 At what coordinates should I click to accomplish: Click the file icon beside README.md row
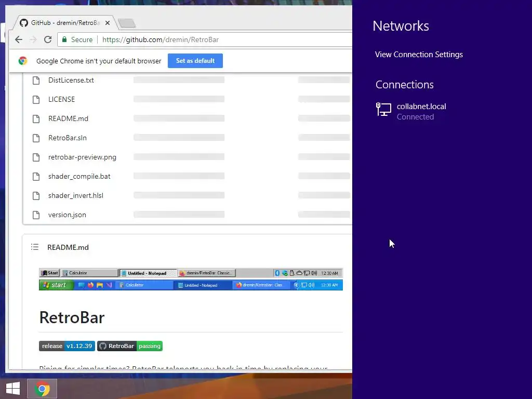tap(36, 119)
